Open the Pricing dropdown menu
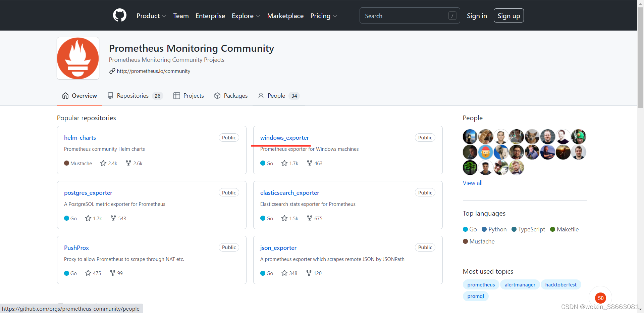Viewport: 644px width, 313px height. pyautogui.click(x=324, y=16)
